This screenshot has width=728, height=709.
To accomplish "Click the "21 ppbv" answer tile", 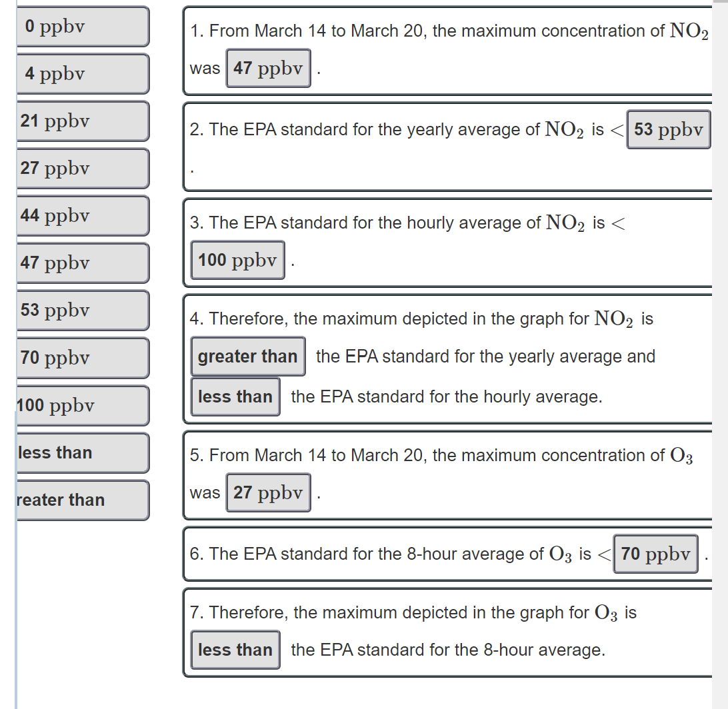I will (83, 121).
